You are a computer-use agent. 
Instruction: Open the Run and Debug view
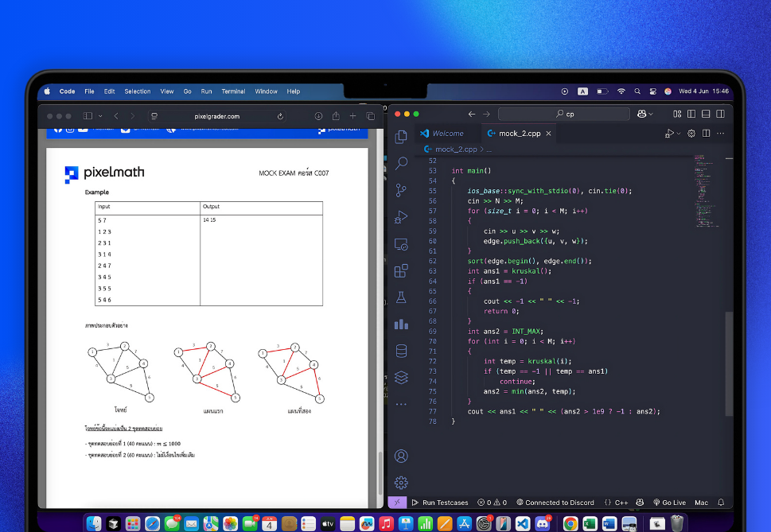pyautogui.click(x=401, y=217)
